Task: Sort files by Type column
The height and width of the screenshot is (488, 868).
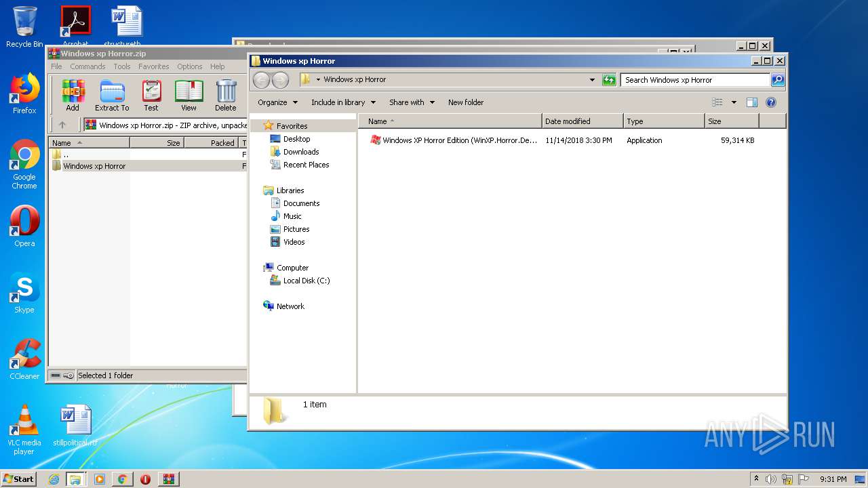Action: (664, 121)
